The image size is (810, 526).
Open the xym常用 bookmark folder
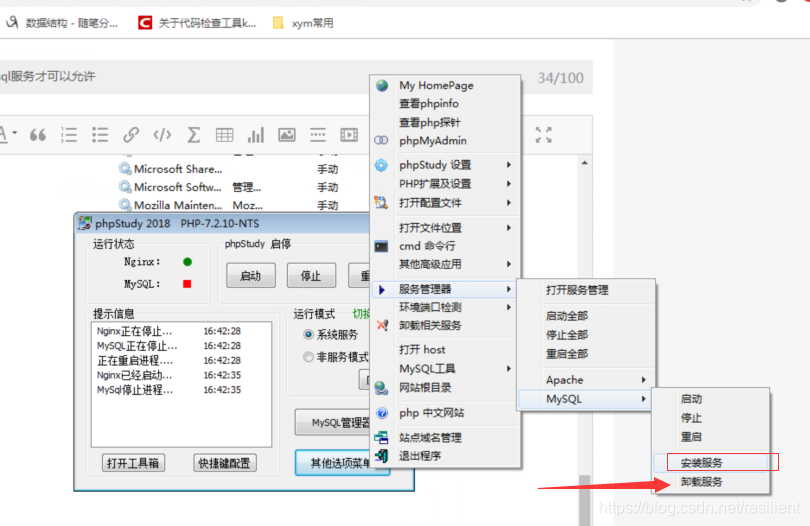304,23
